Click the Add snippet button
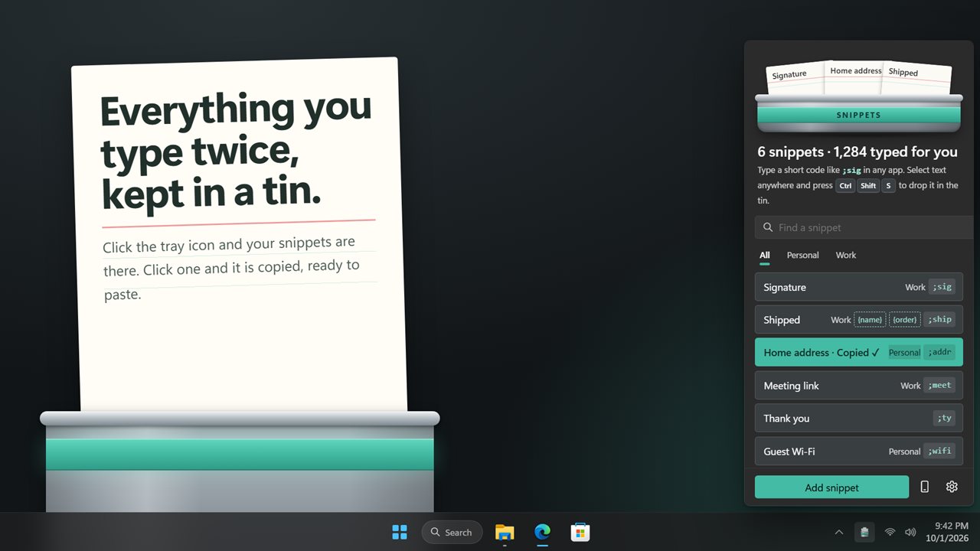Image resolution: width=980 pixels, height=551 pixels. [831, 487]
